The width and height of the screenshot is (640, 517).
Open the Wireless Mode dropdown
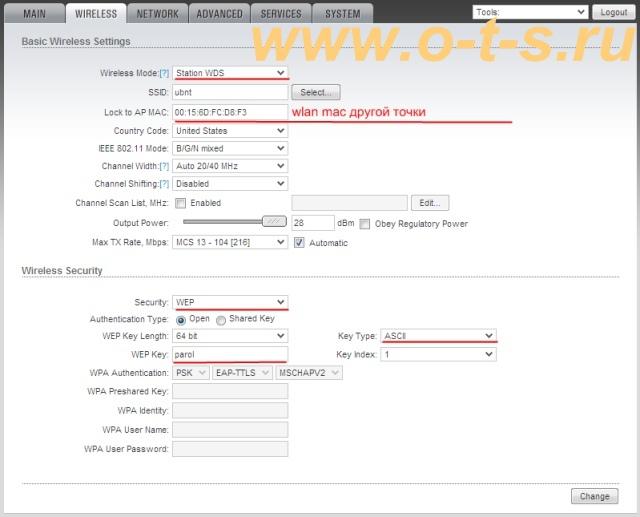(230, 73)
